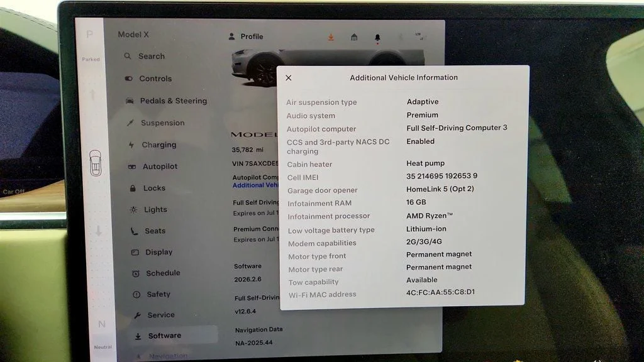Click the padlock Locks icon
Image resolution: width=644 pixels, height=362 pixels.
click(133, 188)
